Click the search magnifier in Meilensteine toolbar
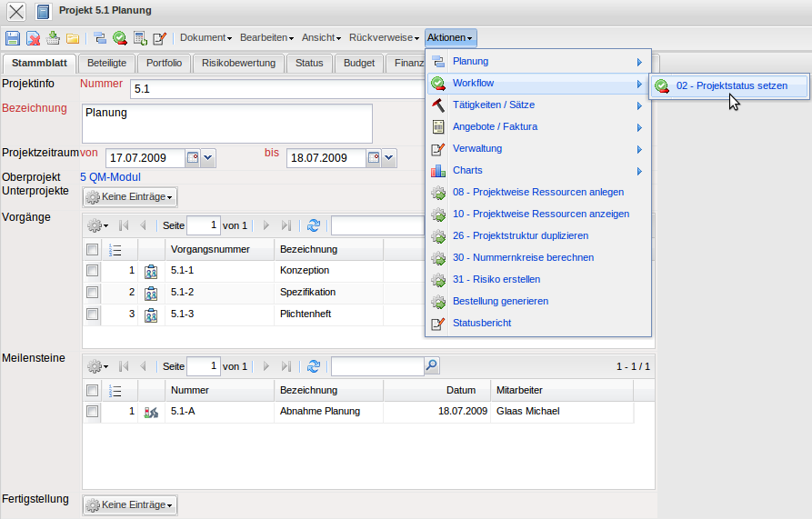The width and height of the screenshot is (812, 519). (x=432, y=365)
